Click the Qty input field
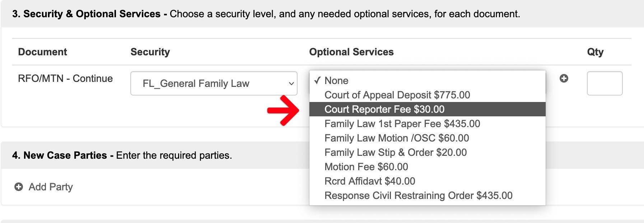 click(605, 83)
